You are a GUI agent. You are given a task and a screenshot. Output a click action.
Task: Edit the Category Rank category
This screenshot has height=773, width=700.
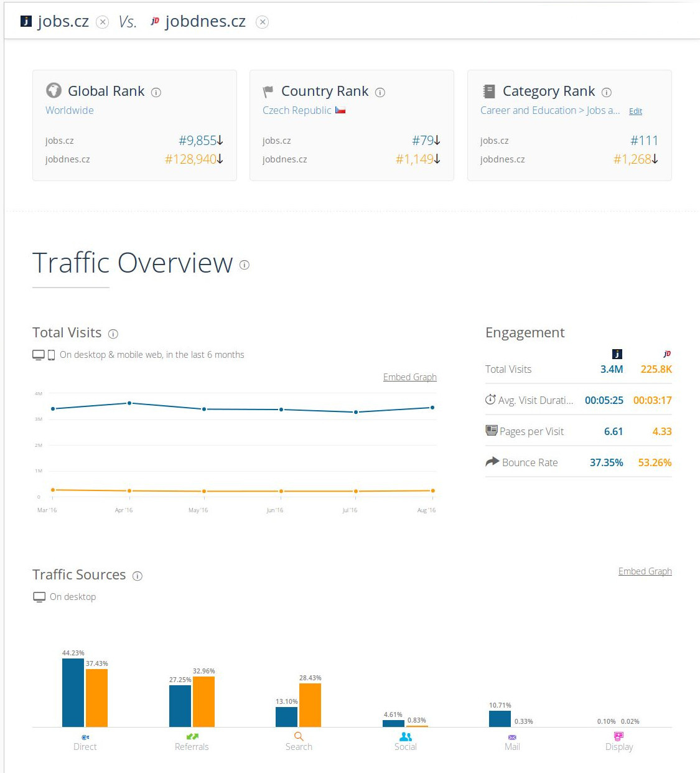(635, 111)
